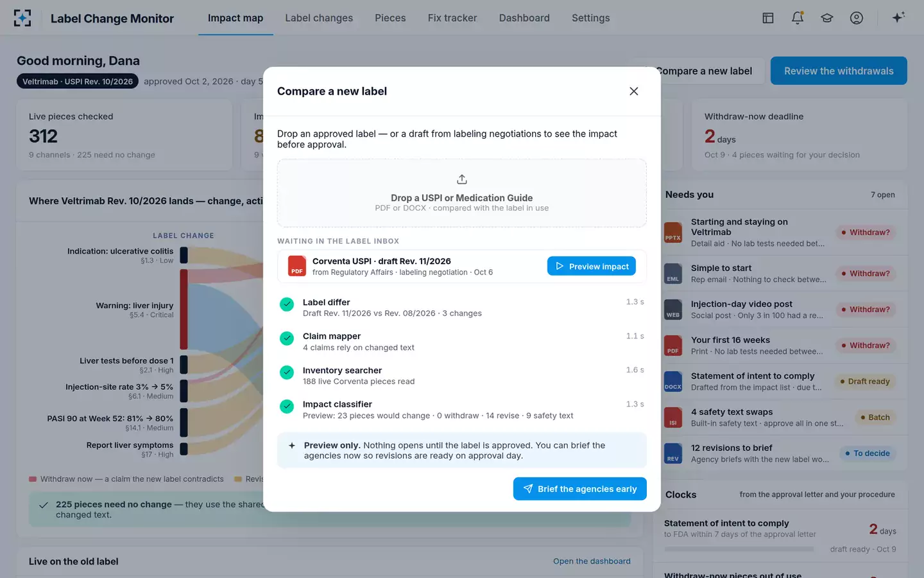Click the Veltrimab USPI Rev. 10/2026 pill

(x=78, y=82)
